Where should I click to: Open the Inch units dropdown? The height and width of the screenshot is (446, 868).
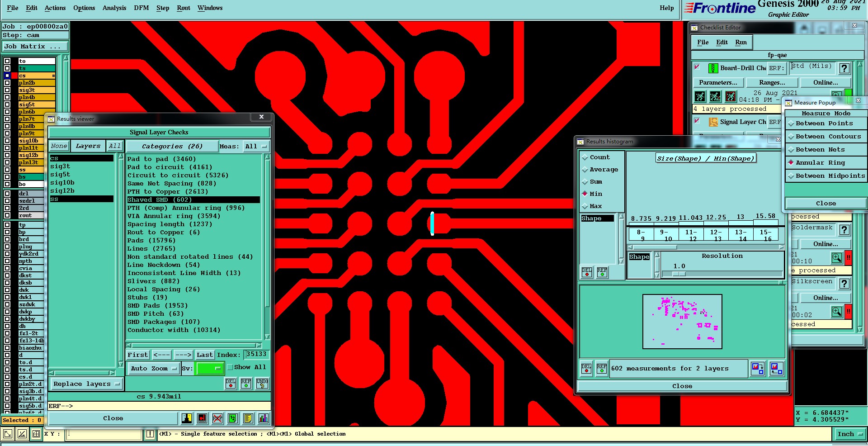[849, 434]
